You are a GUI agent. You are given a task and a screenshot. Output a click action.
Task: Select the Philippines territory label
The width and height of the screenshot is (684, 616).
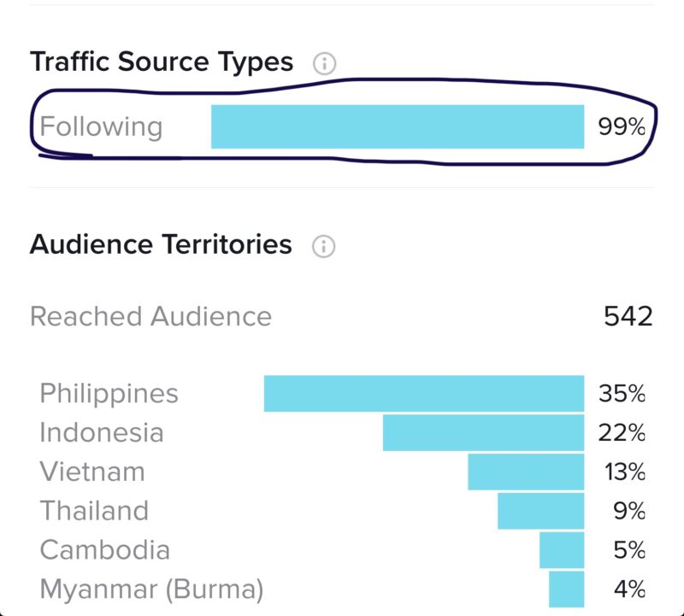coord(109,393)
